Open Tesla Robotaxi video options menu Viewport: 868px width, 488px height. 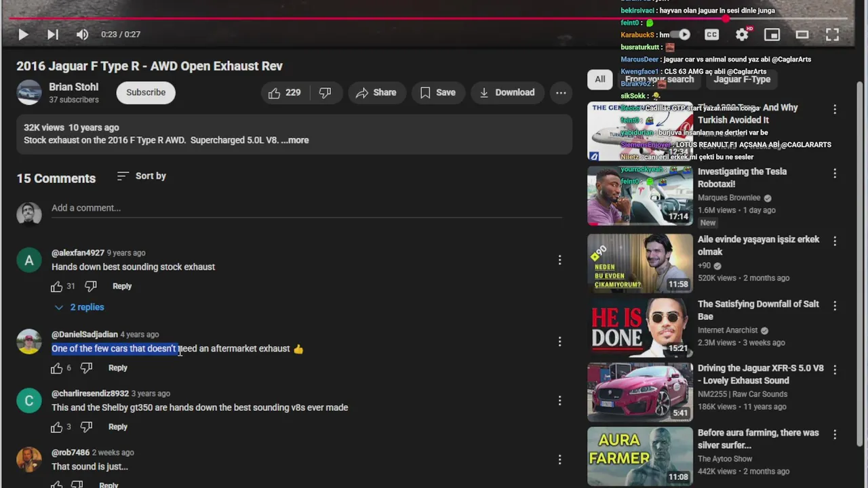835,174
